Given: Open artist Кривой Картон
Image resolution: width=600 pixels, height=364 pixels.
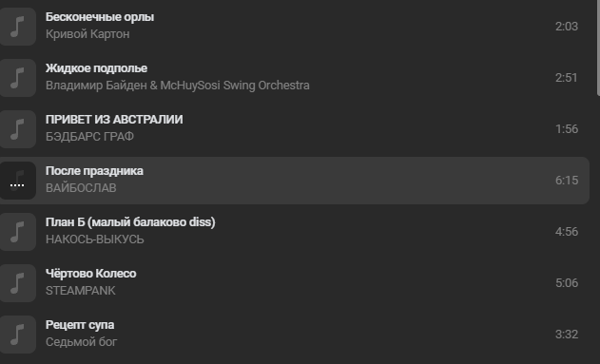Looking at the screenshot, I should pyautogui.click(x=87, y=34).
